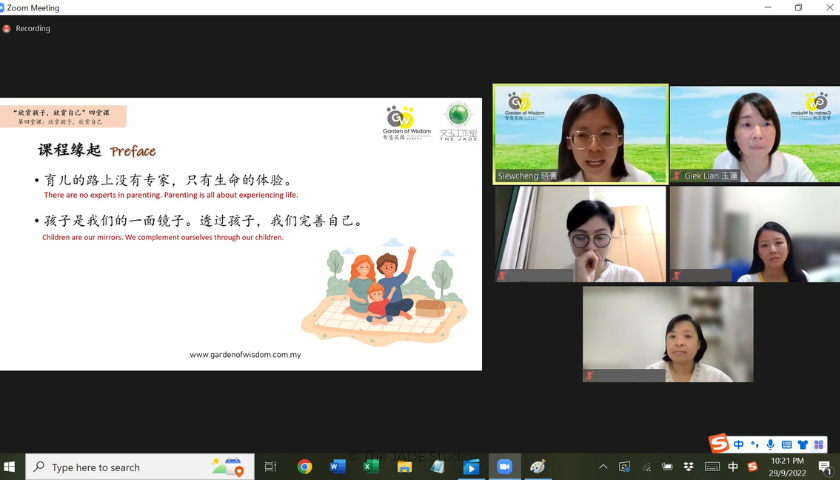The image size is (840, 480).
Task: Toggle the 中 language mode on the floating IME toolbar
Action: point(738,444)
